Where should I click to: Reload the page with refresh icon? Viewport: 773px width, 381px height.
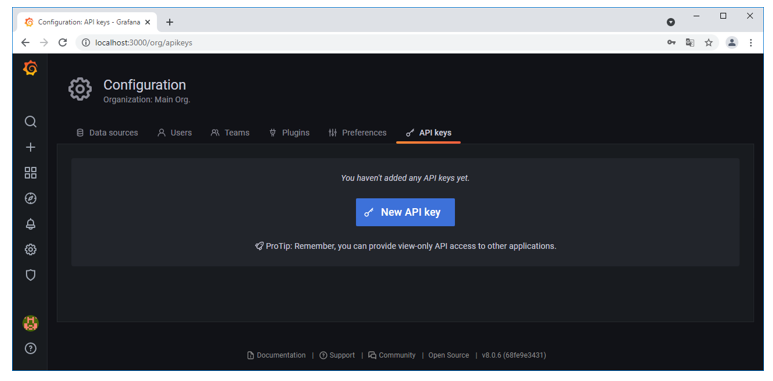(x=63, y=43)
